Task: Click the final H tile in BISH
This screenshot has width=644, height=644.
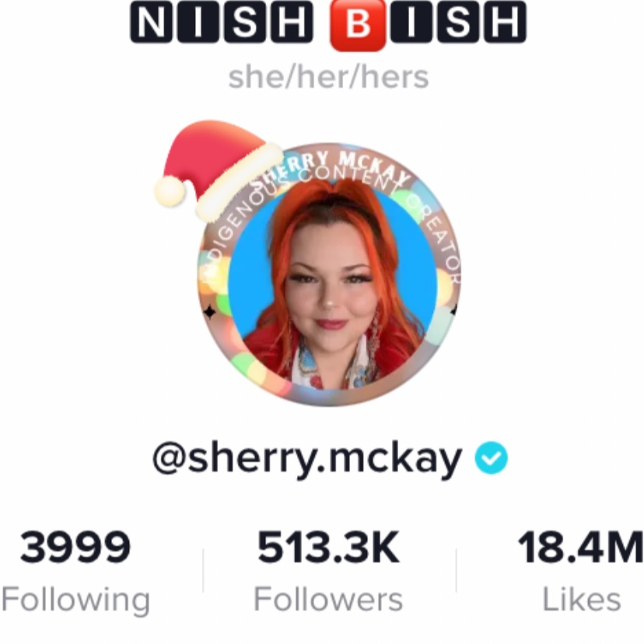Action: [x=505, y=22]
